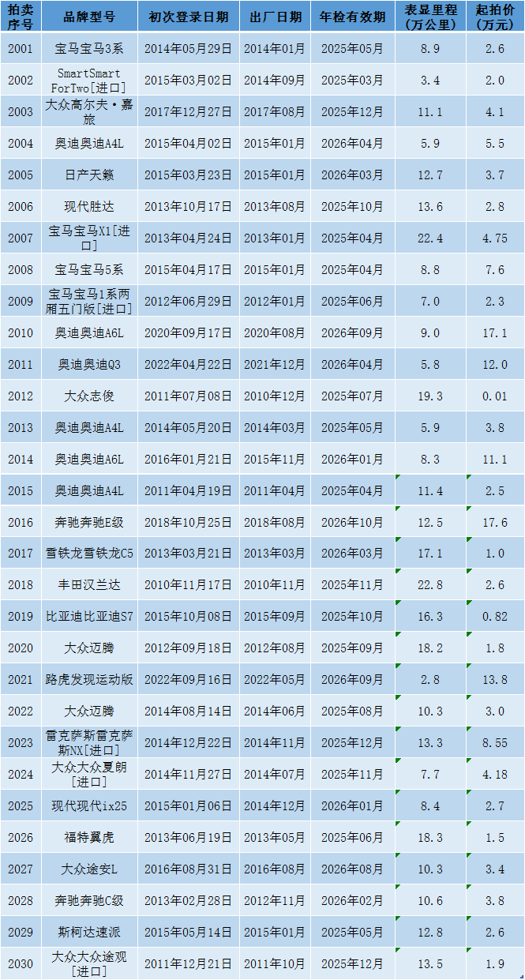Click factory date 2017年08月

tap(275, 111)
